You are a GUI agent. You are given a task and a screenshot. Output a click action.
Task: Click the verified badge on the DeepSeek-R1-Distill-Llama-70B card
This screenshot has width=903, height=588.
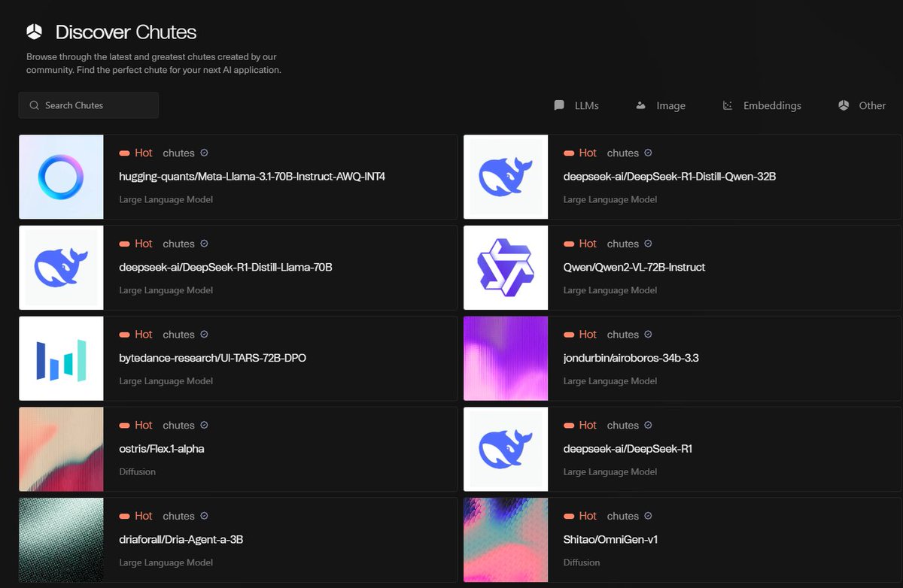pyautogui.click(x=204, y=244)
